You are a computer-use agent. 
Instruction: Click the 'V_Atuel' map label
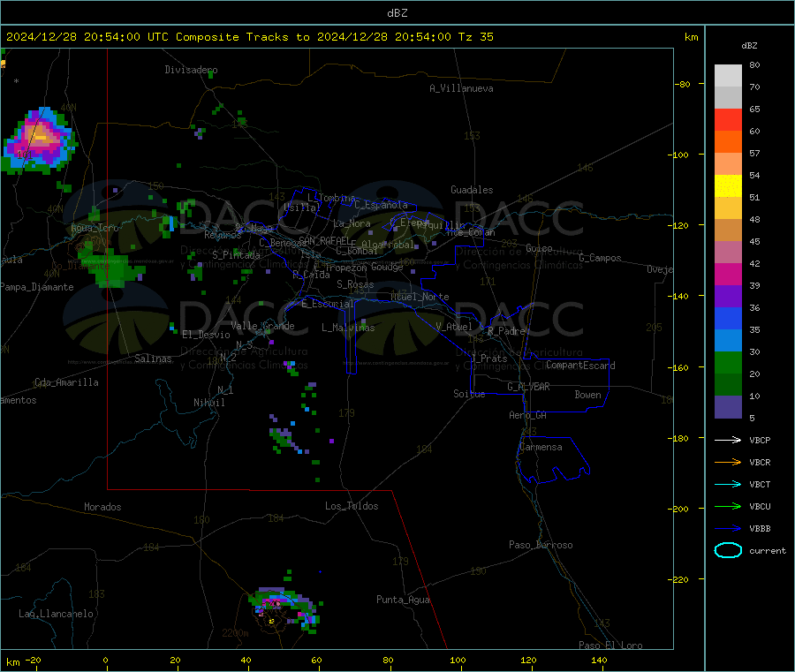454,327
